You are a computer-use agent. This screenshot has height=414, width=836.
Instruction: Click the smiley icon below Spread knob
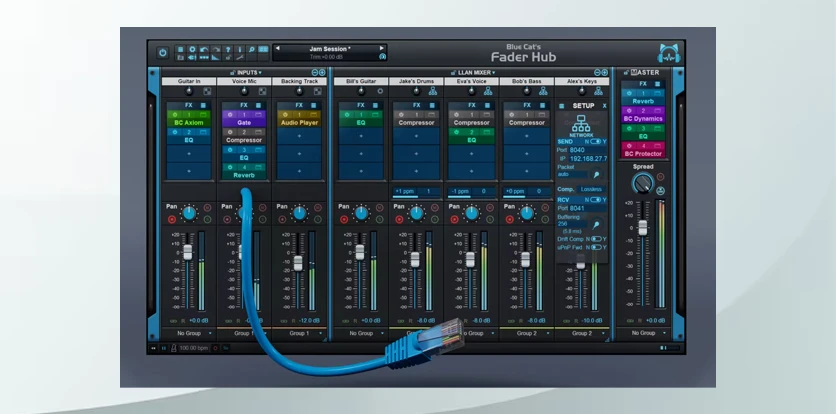pos(661,190)
